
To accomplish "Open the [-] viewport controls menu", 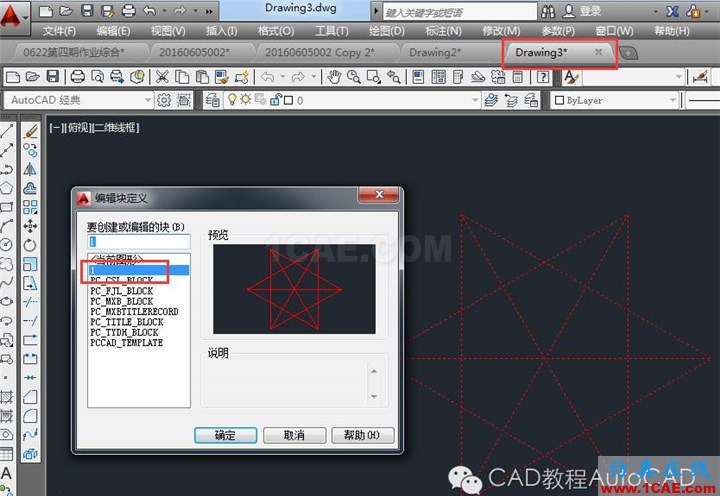I will coord(56,127).
